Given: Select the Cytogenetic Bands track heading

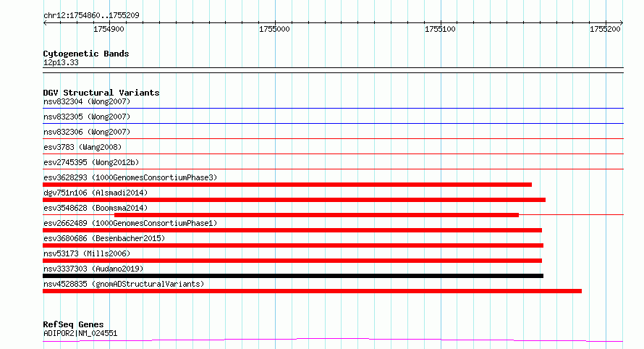Looking at the screenshot, I should [x=86, y=54].
